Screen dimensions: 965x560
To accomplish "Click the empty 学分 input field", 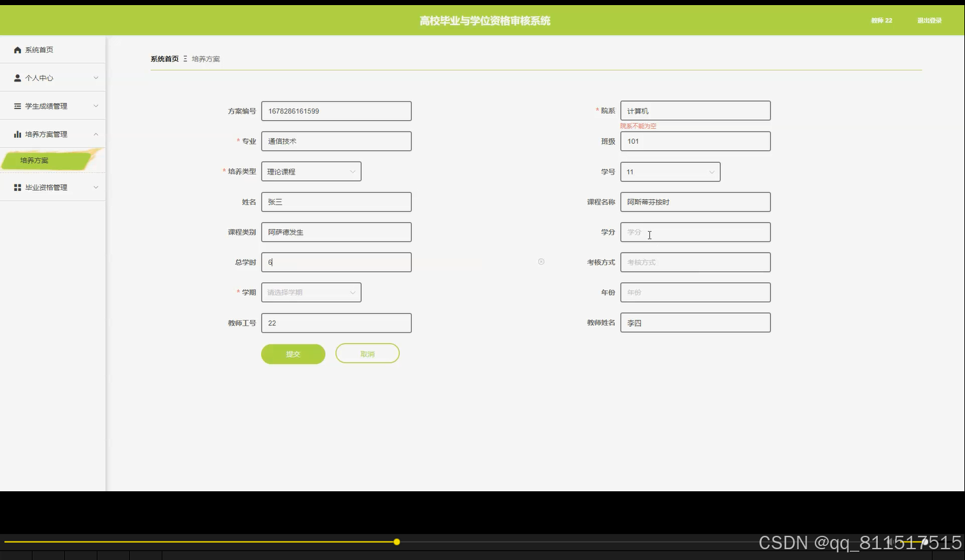I will click(695, 232).
